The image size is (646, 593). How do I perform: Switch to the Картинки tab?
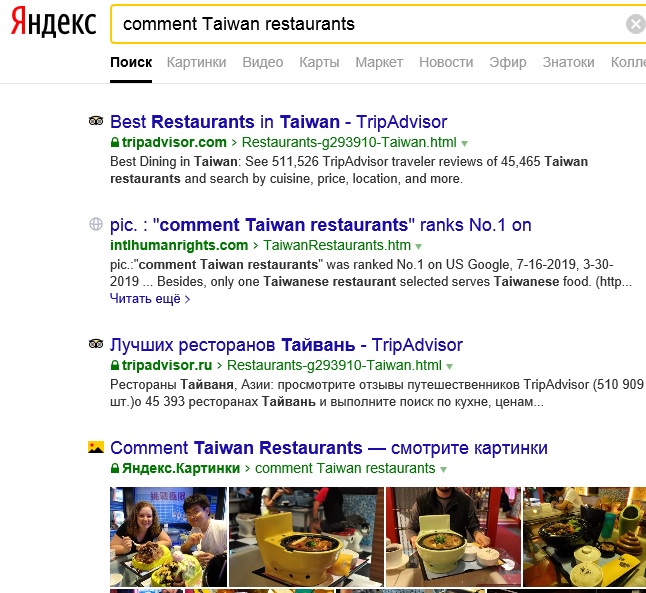[197, 62]
